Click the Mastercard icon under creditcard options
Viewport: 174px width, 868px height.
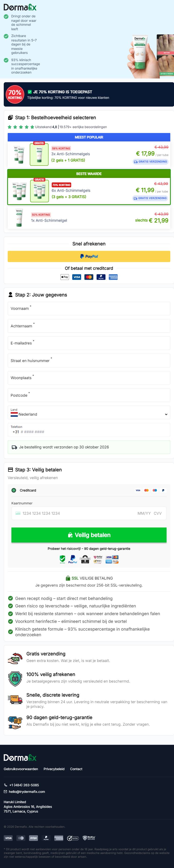(x=89, y=277)
